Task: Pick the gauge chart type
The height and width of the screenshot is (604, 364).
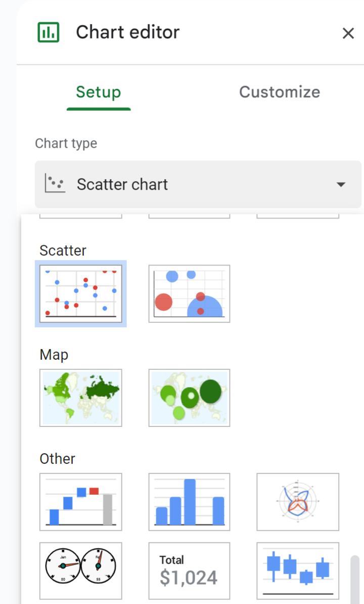Action: pos(80,571)
